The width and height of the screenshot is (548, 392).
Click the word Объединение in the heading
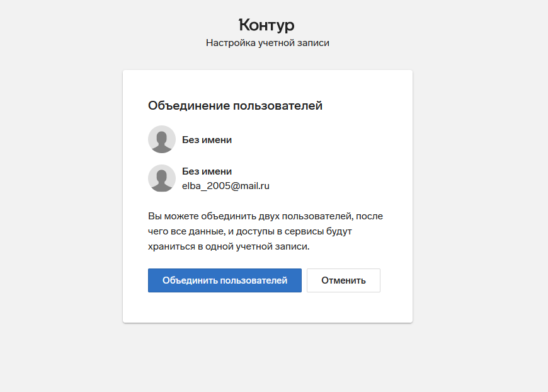click(x=189, y=106)
